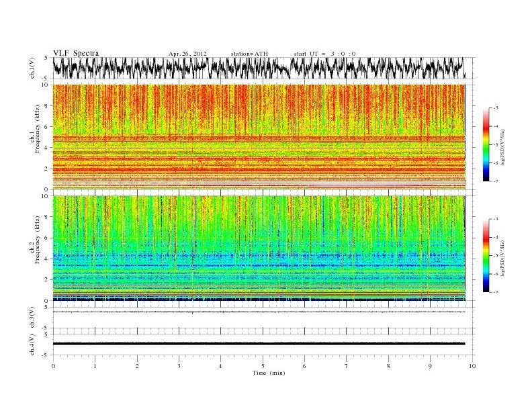
Task: Click time-axis tick label "0" at bottom
Action: pos(53,366)
